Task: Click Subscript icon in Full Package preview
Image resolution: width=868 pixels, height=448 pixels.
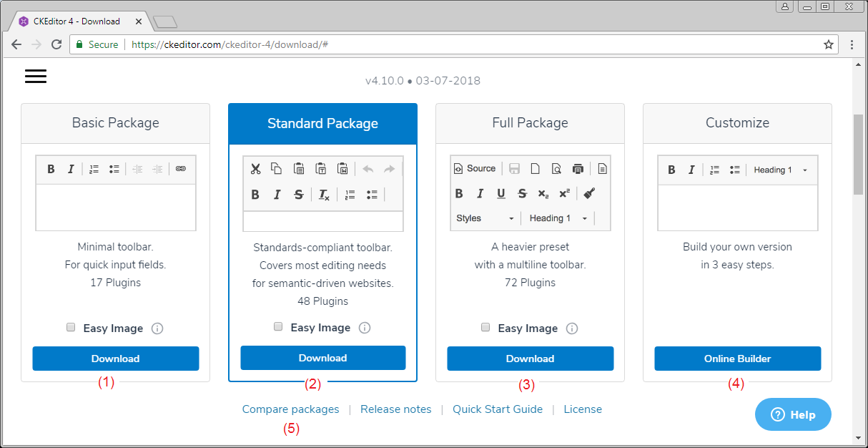Action: 543,193
